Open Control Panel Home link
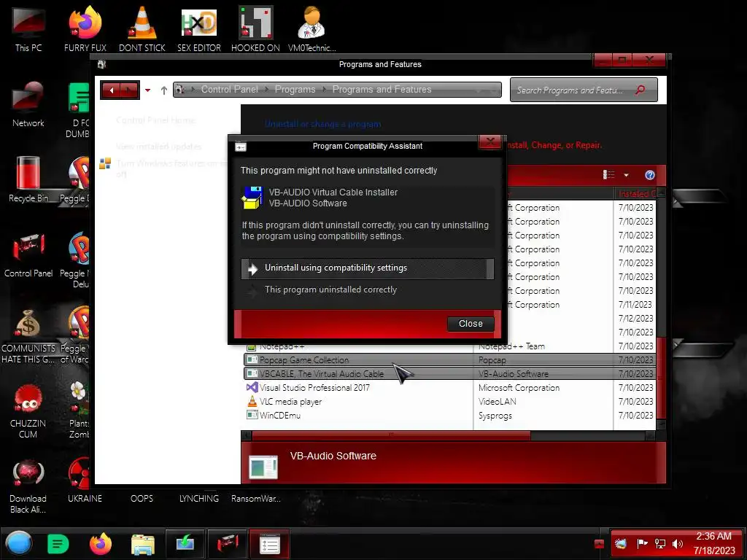The width and height of the screenshot is (747, 560). pyautogui.click(x=155, y=120)
